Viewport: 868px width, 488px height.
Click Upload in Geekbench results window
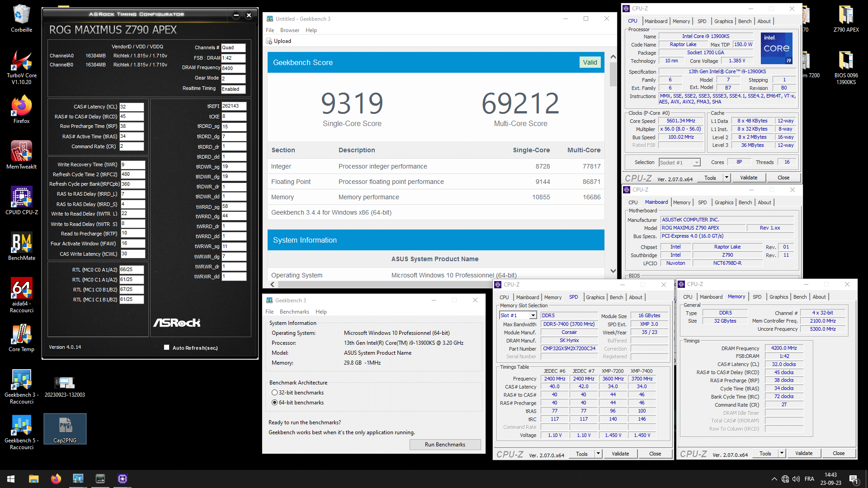pyautogui.click(x=279, y=41)
